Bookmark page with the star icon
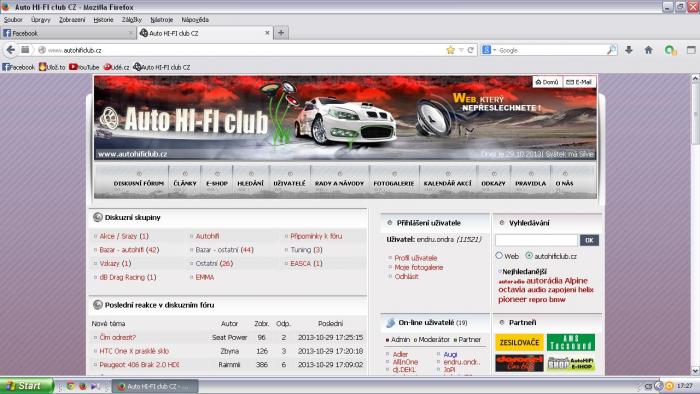The image size is (700, 394). 450,50
